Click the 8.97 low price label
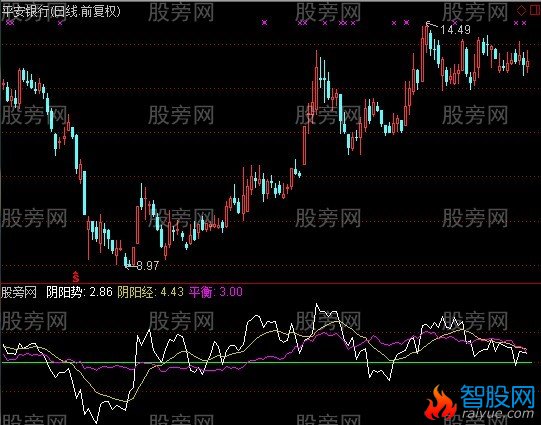 pyautogui.click(x=148, y=266)
